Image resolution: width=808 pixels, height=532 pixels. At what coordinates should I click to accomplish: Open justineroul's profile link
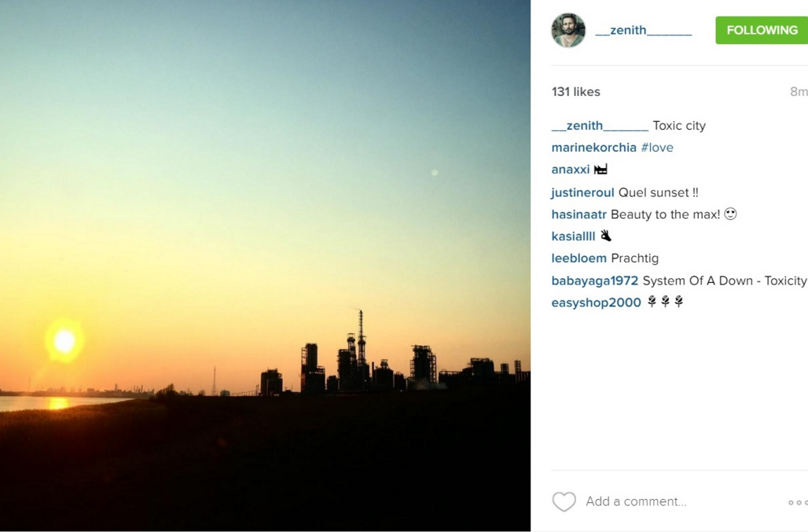(582, 193)
